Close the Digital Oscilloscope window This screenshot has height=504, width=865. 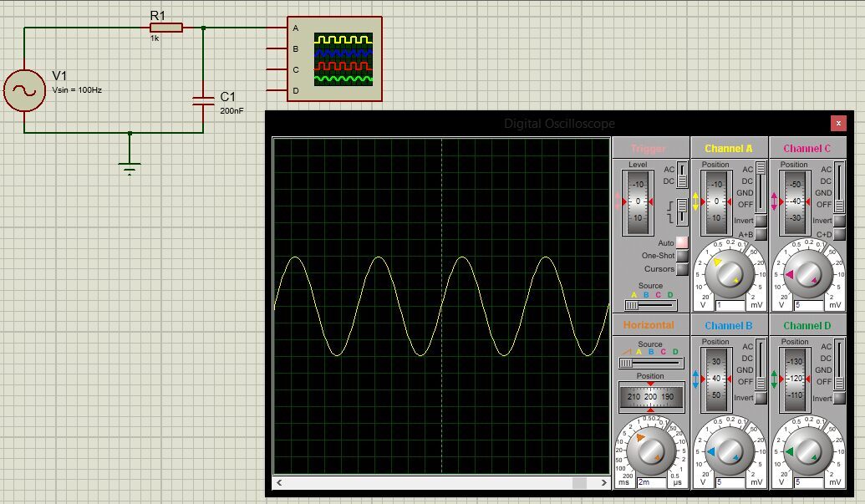point(838,123)
